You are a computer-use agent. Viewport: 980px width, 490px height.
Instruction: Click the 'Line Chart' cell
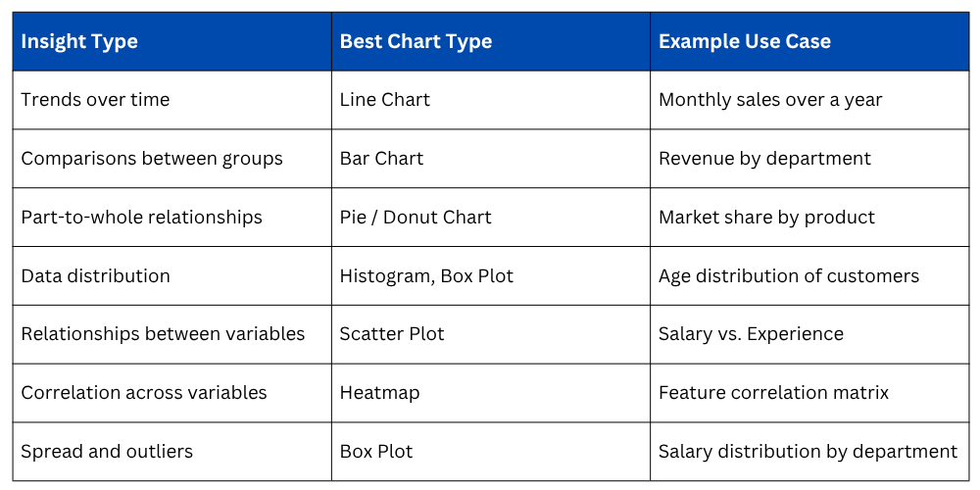[x=385, y=100]
